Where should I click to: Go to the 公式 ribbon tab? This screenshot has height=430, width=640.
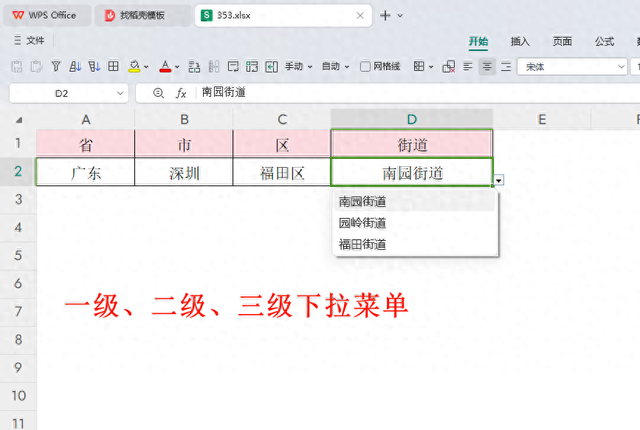(604, 41)
